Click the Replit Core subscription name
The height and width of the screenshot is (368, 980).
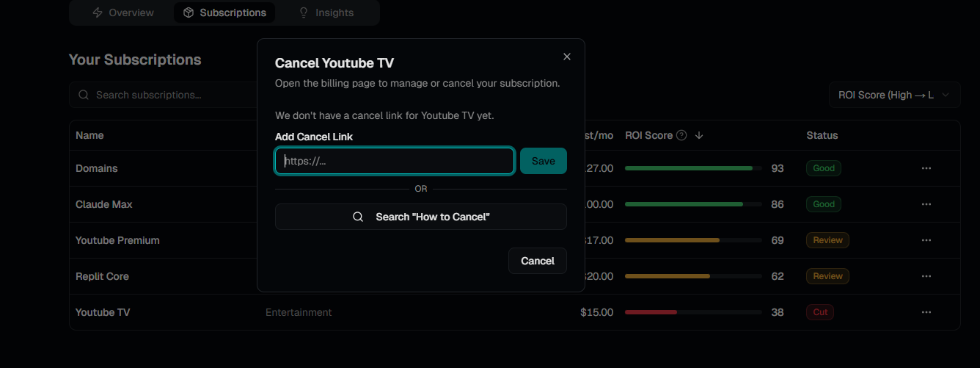coord(102,276)
